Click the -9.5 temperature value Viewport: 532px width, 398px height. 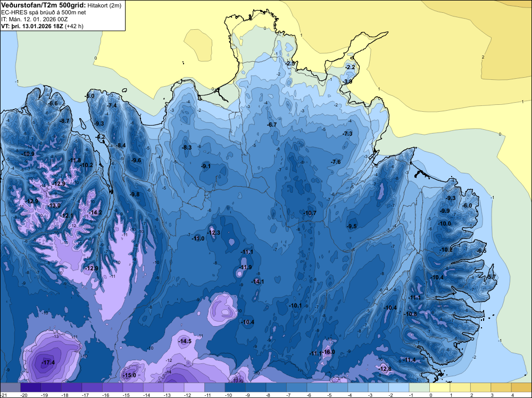[352, 226]
